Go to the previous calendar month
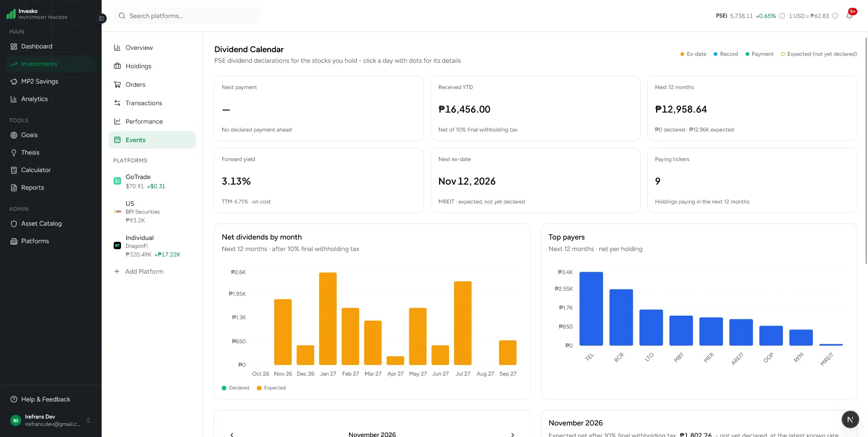The width and height of the screenshot is (868, 437). [232, 435]
